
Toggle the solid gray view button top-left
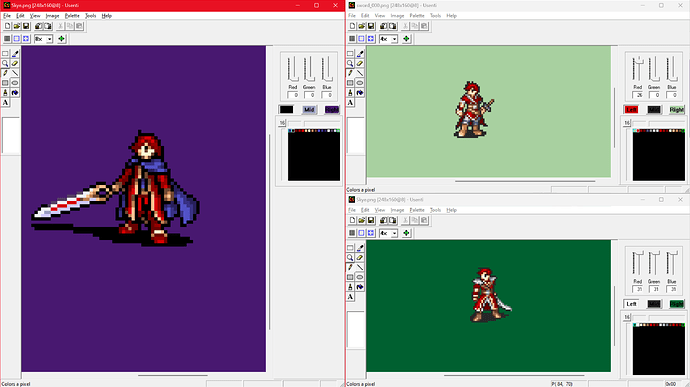(7, 39)
